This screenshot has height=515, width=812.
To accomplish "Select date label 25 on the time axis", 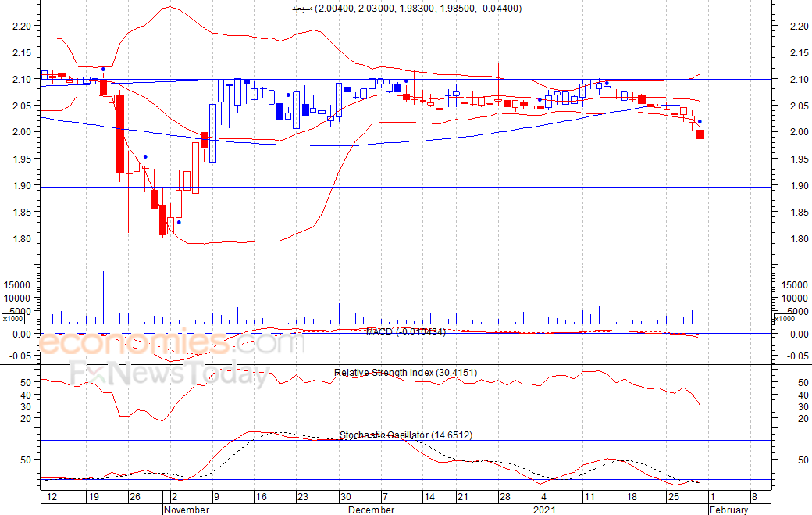I will tap(673, 497).
